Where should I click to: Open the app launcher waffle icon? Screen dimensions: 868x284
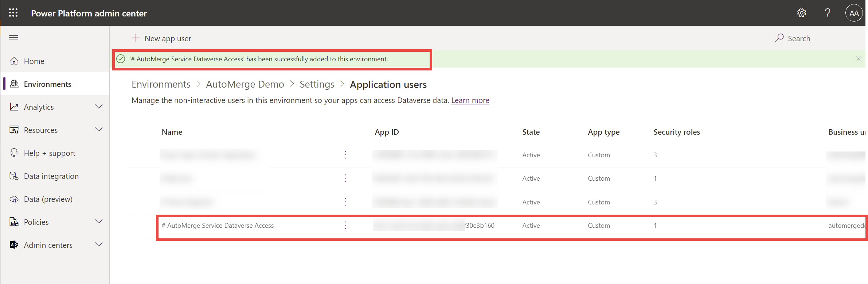13,13
